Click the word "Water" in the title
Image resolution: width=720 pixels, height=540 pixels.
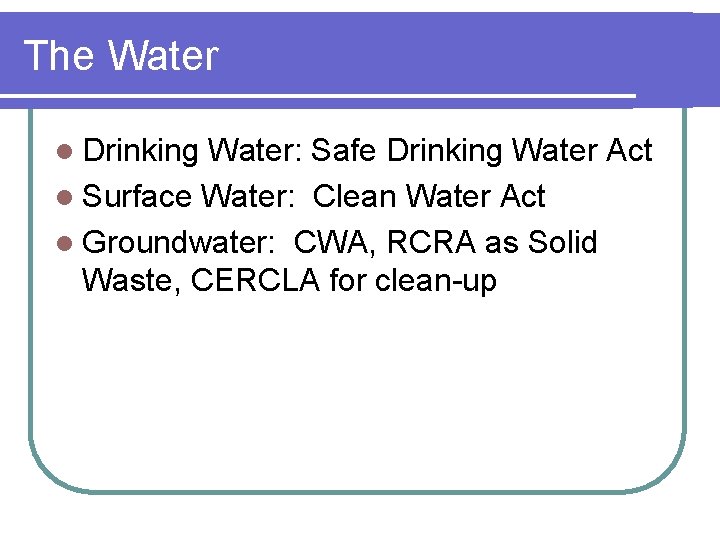click(x=163, y=56)
